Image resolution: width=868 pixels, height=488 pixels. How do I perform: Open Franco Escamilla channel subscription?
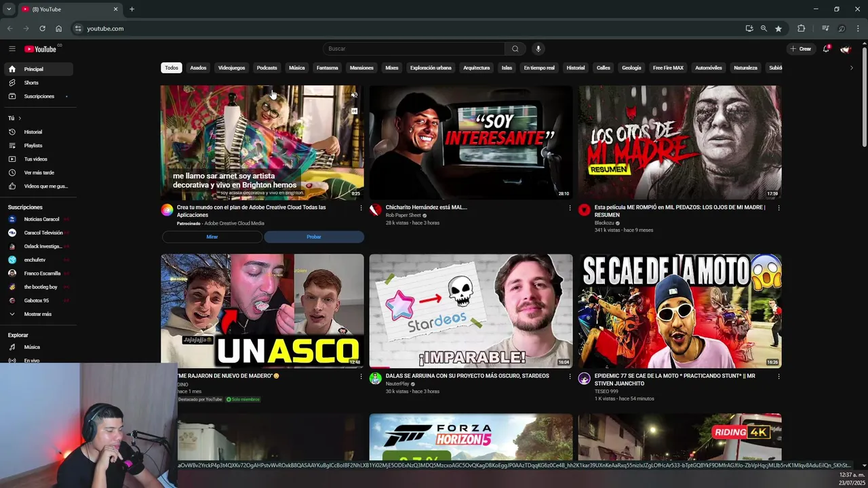pos(38,273)
